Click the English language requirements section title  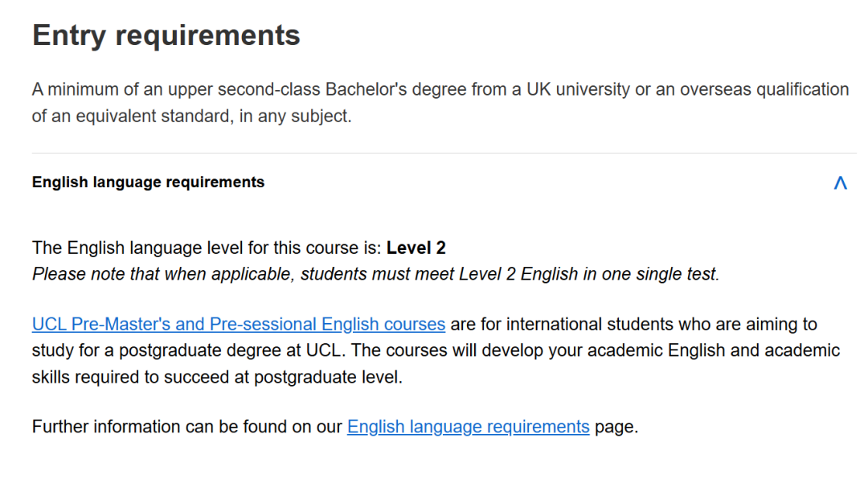click(148, 182)
